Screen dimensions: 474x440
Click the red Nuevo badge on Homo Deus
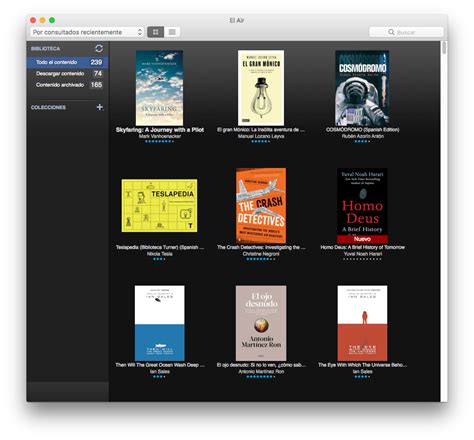pyautogui.click(x=362, y=239)
